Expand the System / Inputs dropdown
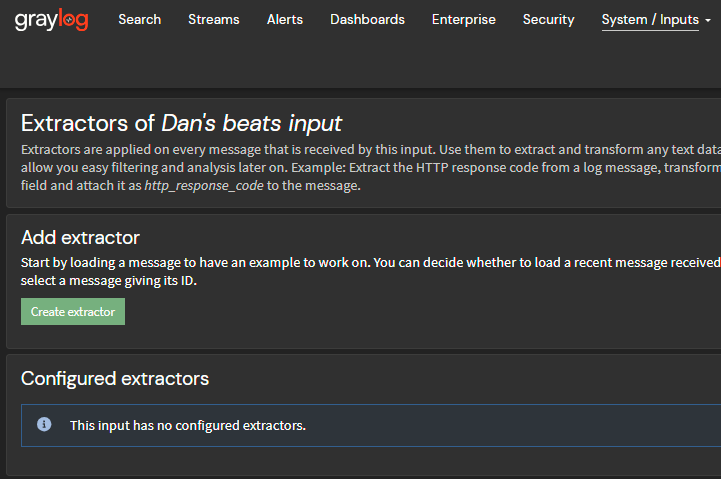This screenshot has height=479, width=721. click(650, 20)
